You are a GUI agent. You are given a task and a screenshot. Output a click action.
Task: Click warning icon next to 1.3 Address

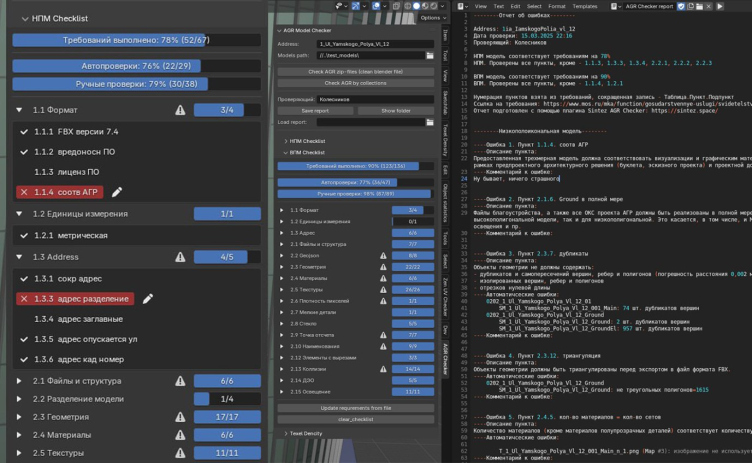click(180, 257)
